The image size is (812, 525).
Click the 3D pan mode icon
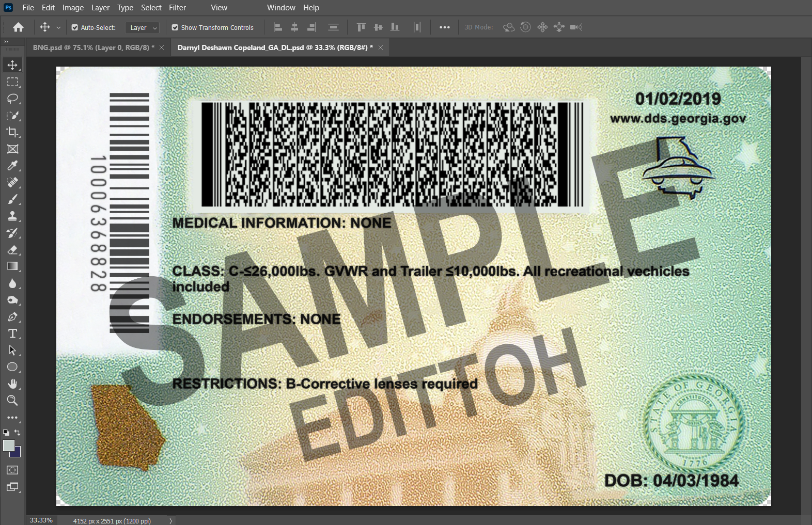click(x=542, y=27)
